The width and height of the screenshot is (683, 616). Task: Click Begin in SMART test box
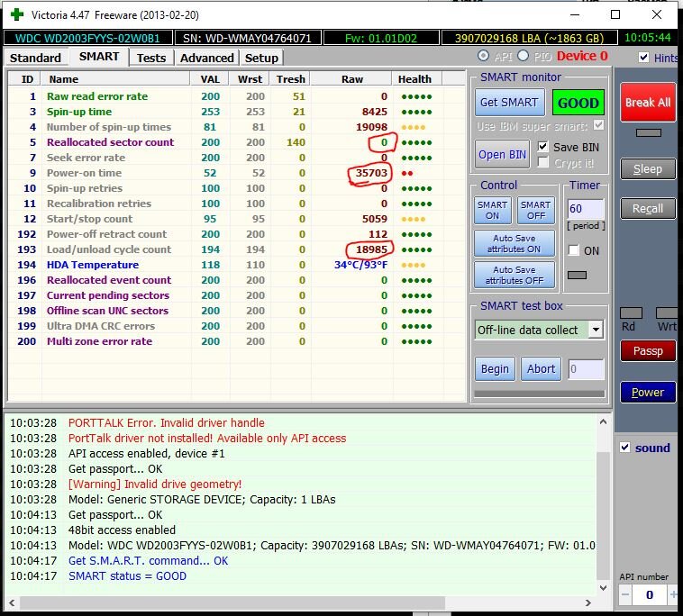(495, 369)
